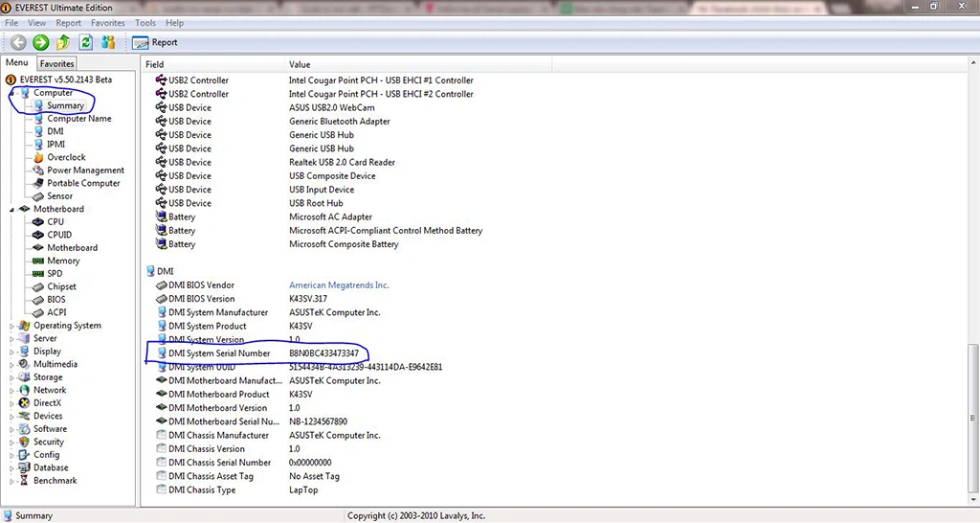Select Summary in the tree
The height and width of the screenshot is (523, 980).
pos(65,105)
